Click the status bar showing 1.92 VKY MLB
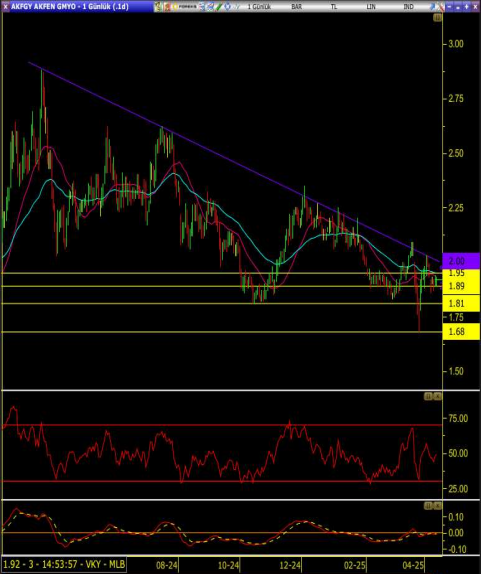481x574 pixels. (x=64, y=564)
